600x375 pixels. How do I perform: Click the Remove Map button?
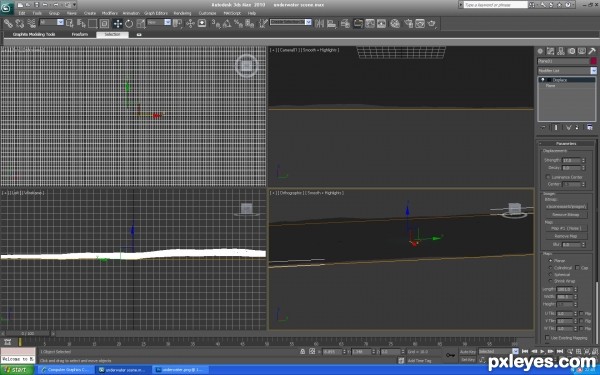tap(566, 236)
